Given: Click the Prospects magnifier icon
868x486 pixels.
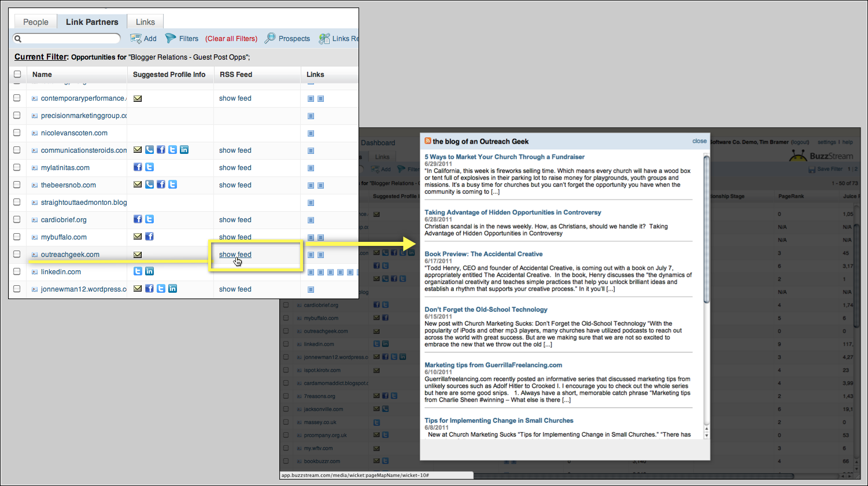Looking at the screenshot, I should tap(270, 38).
